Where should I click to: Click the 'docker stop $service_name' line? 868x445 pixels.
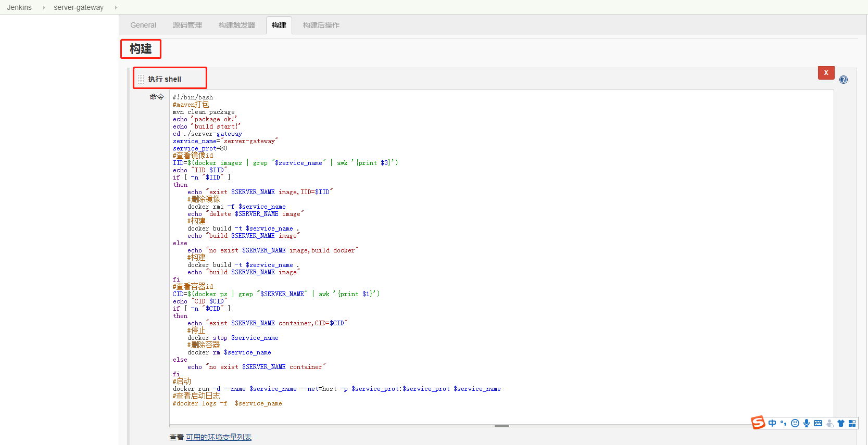click(x=233, y=338)
